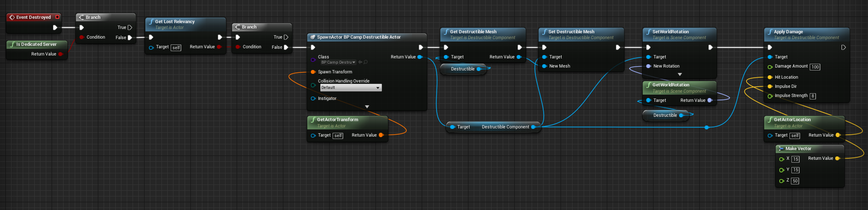Click the Spawn Transform orange input pin
This screenshot has width=868, height=210.
[313, 72]
